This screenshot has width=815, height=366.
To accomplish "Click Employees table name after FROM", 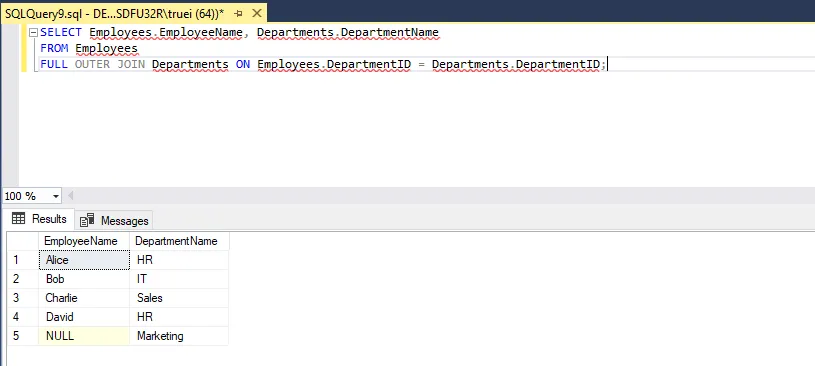I will tap(106, 49).
